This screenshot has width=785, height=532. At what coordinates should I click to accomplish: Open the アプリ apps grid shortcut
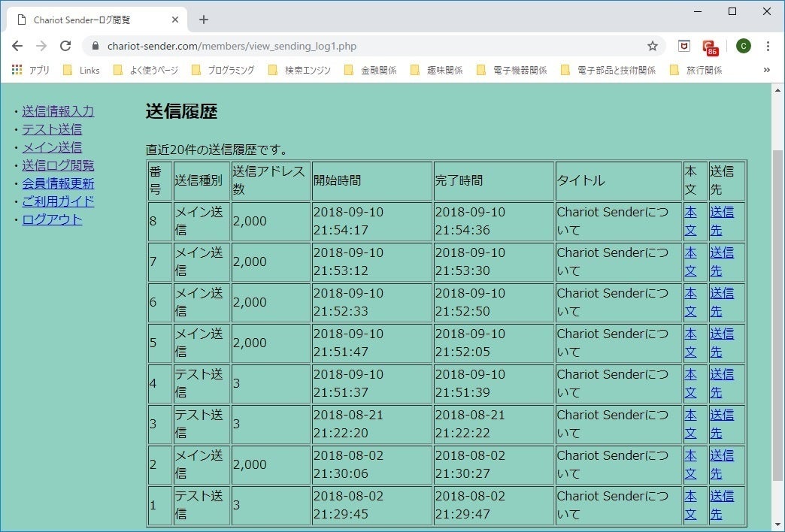(30, 70)
